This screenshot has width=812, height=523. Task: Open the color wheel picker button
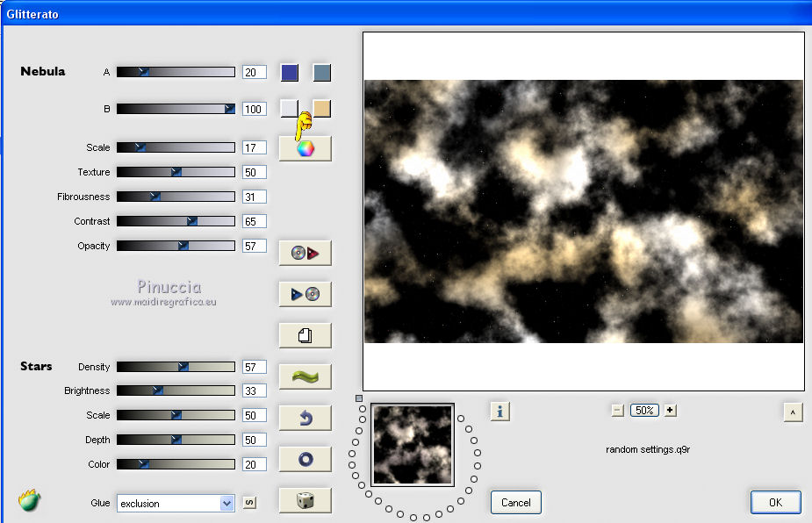tap(305, 148)
